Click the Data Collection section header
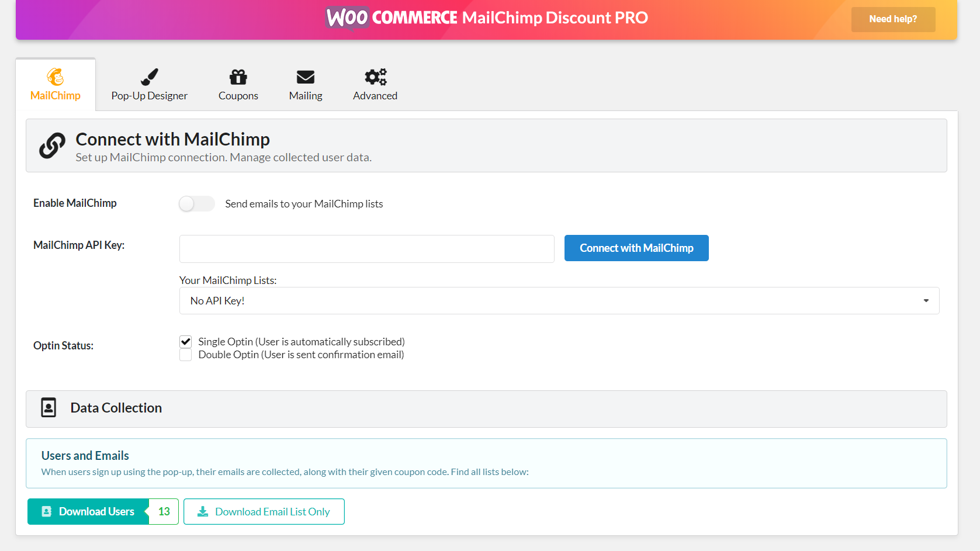The height and width of the screenshot is (551, 980). point(486,408)
